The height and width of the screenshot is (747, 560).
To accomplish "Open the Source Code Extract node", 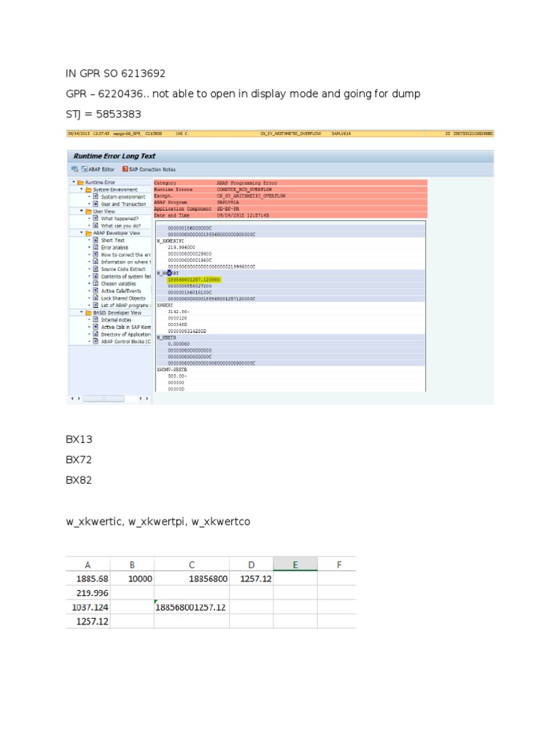I will pyautogui.click(x=122, y=269).
